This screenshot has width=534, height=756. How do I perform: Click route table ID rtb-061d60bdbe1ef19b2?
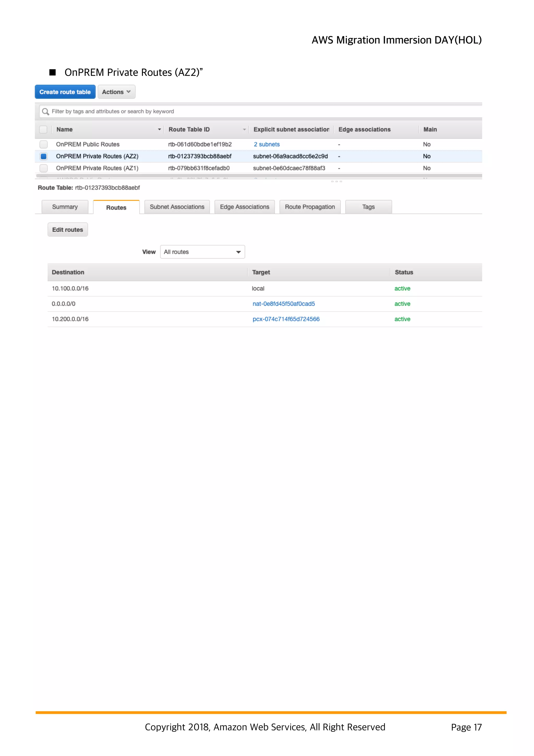pos(200,144)
